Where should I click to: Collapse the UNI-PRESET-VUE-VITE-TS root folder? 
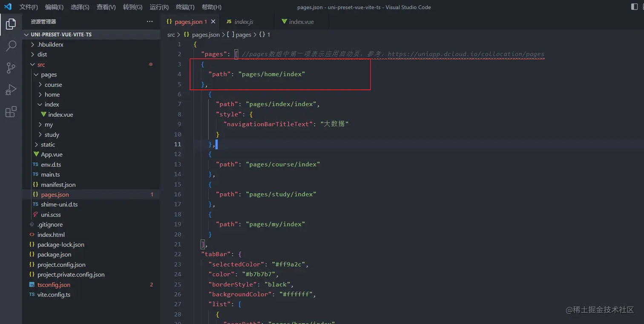[27, 34]
